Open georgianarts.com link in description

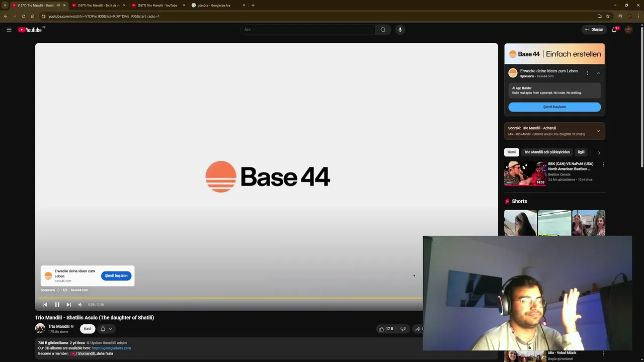[x=111, y=348]
